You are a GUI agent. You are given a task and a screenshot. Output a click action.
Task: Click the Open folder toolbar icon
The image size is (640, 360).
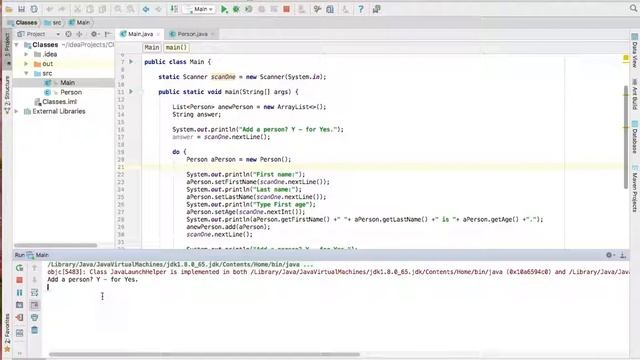coord(9,9)
